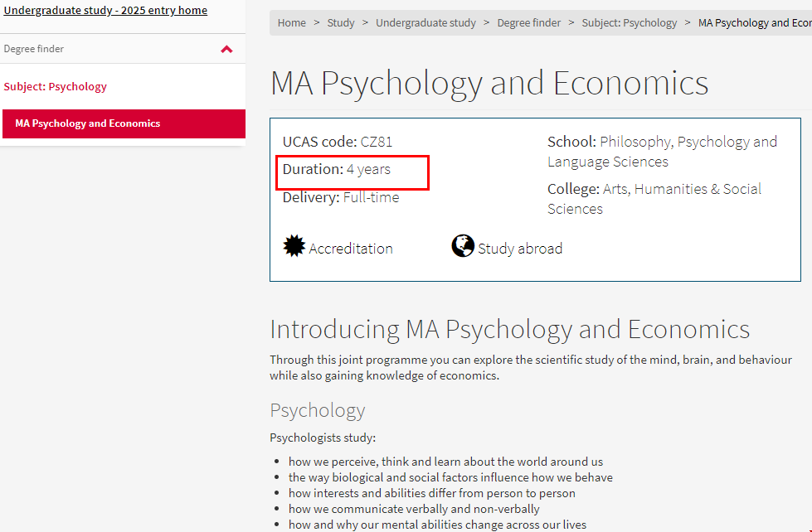
Task: Select Degree finder label in left sidebar
Action: tap(34, 49)
